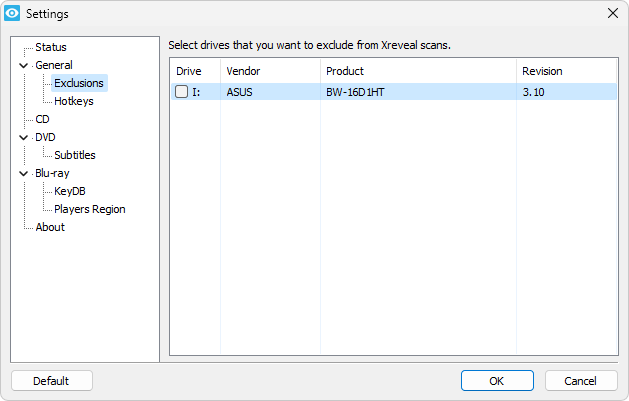629x401 pixels.
Task: Restore settings with the Default button
Action: click(x=52, y=381)
